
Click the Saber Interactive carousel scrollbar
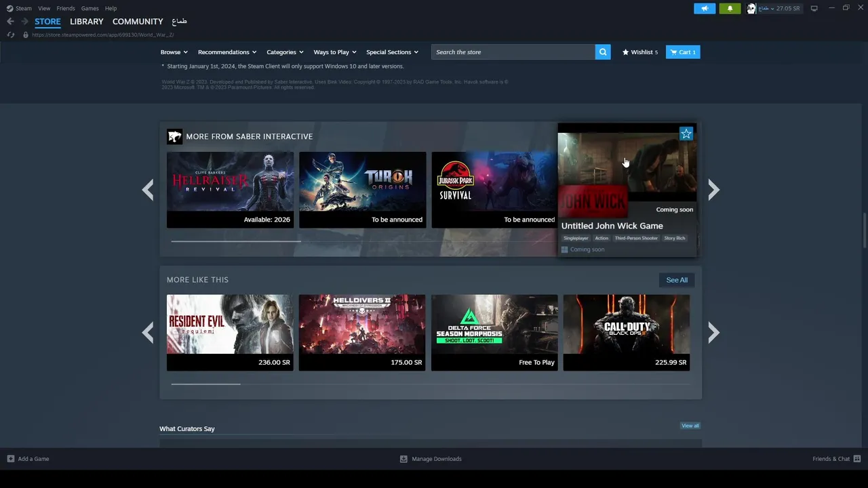pos(236,241)
